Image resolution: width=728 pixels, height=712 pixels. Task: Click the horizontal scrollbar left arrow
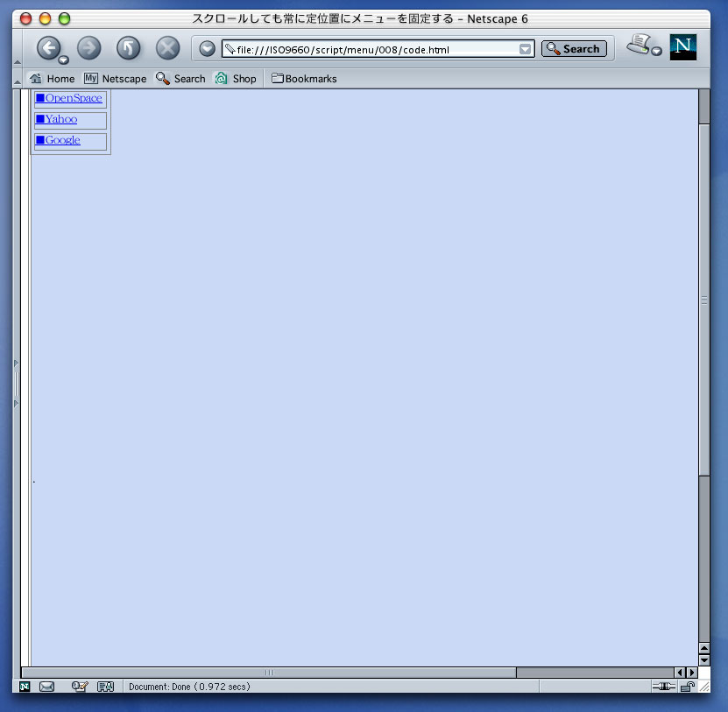click(680, 672)
